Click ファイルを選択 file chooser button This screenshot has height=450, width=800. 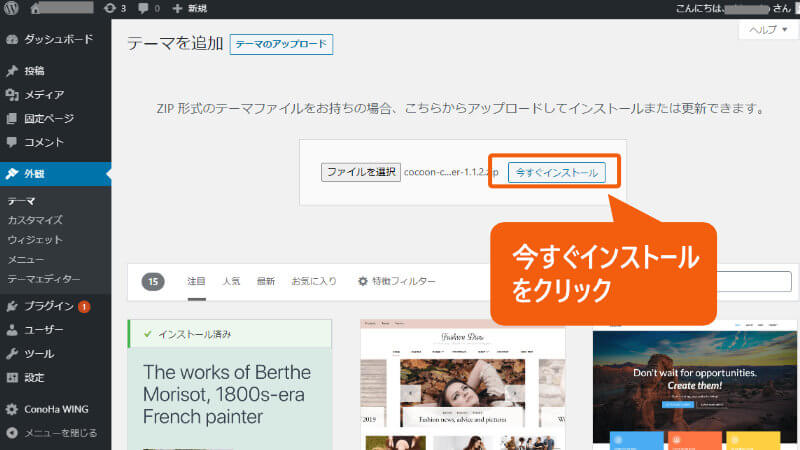point(361,172)
